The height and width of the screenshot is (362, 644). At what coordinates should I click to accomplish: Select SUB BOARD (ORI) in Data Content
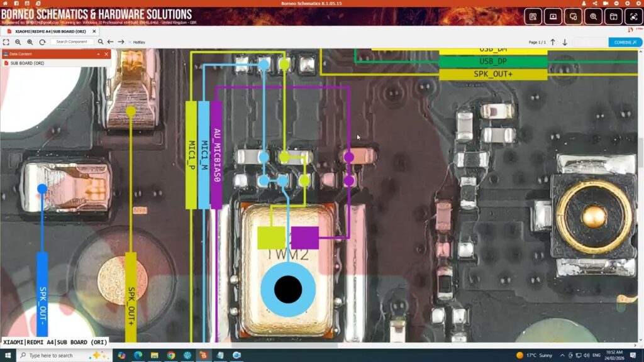pyautogui.click(x=27, y=63)
